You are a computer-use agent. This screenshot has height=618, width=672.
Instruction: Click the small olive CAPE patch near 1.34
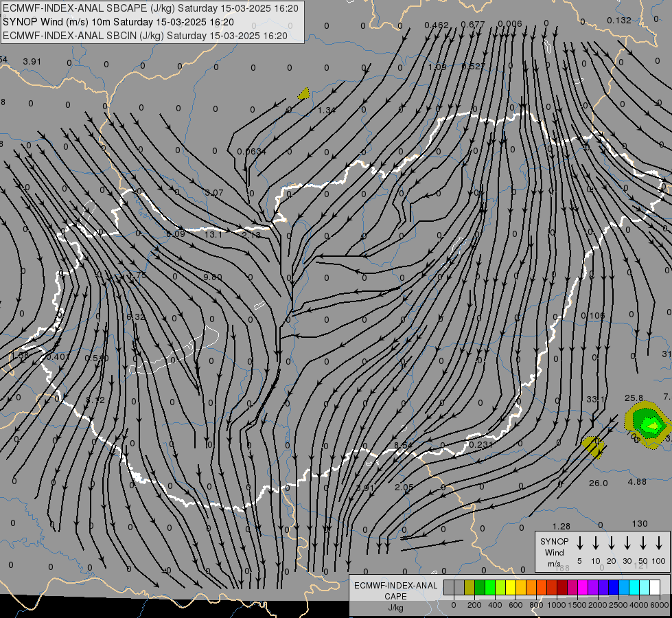(x=304, y=94)
